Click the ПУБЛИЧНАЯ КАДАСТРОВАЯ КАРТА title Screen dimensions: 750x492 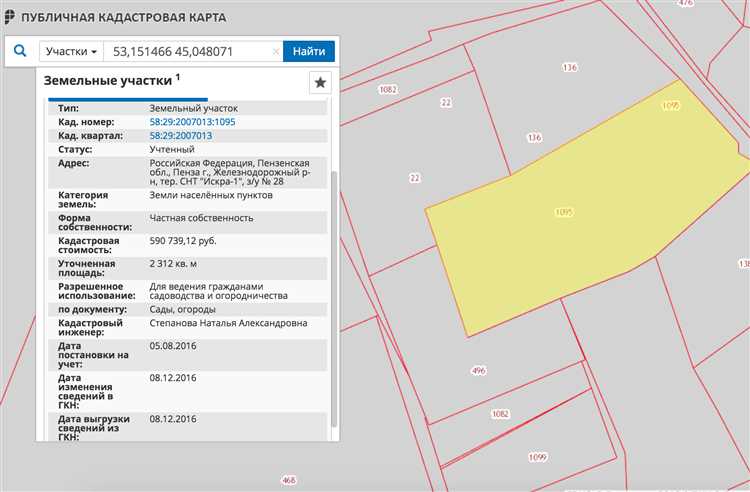(x=123, y=18)
